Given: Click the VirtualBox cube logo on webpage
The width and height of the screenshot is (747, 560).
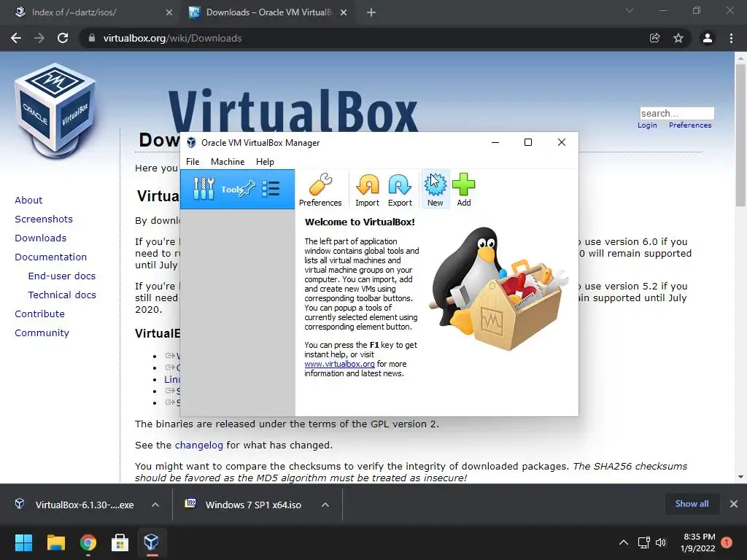Looking at the screenshot, I should (x=55, y=111).
